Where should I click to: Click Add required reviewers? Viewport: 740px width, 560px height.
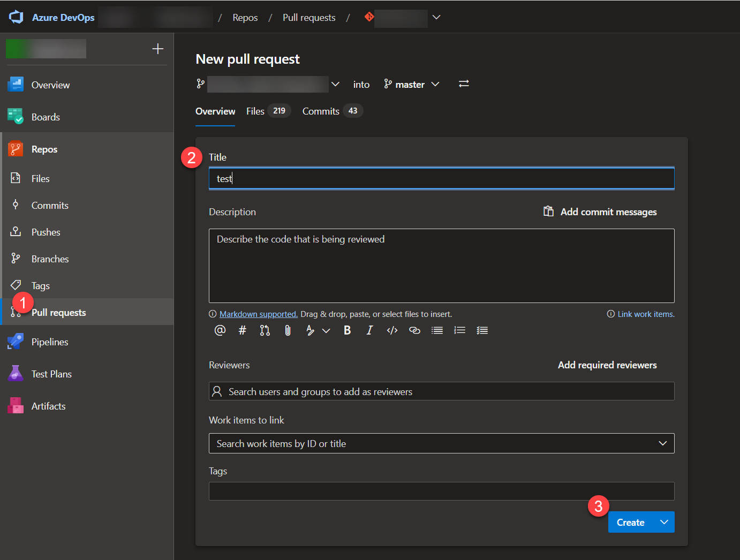(607, 365)
